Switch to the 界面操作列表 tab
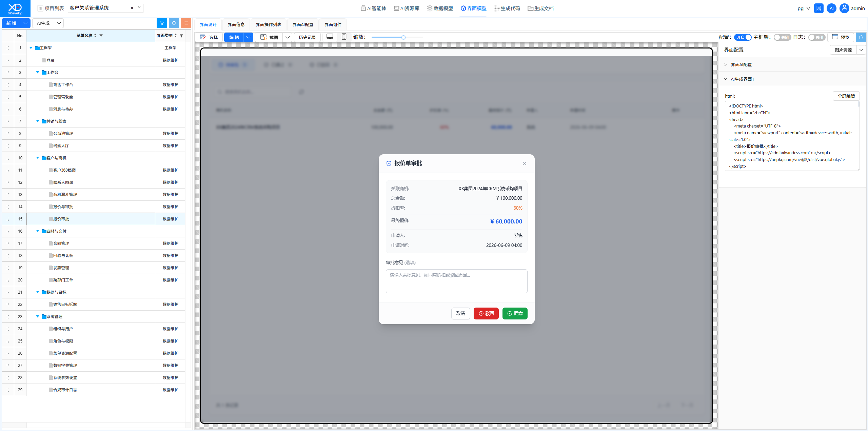 pos(268,24)
